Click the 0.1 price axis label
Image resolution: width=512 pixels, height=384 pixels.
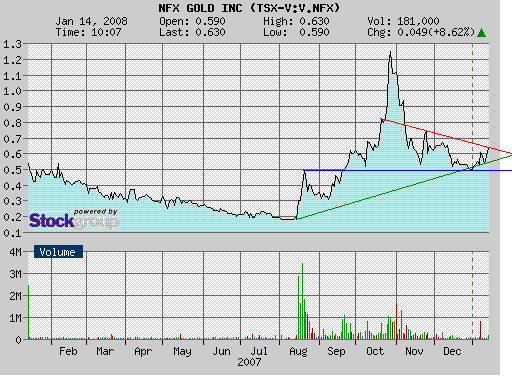pos(12,233)
